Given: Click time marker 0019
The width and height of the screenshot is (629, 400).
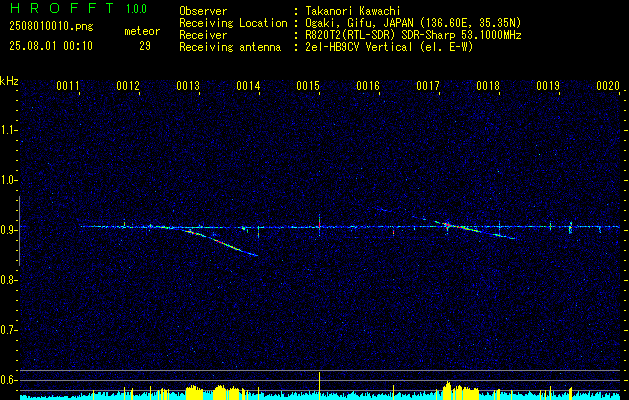Looking at the screenshot, I should [x=548, y=85].
